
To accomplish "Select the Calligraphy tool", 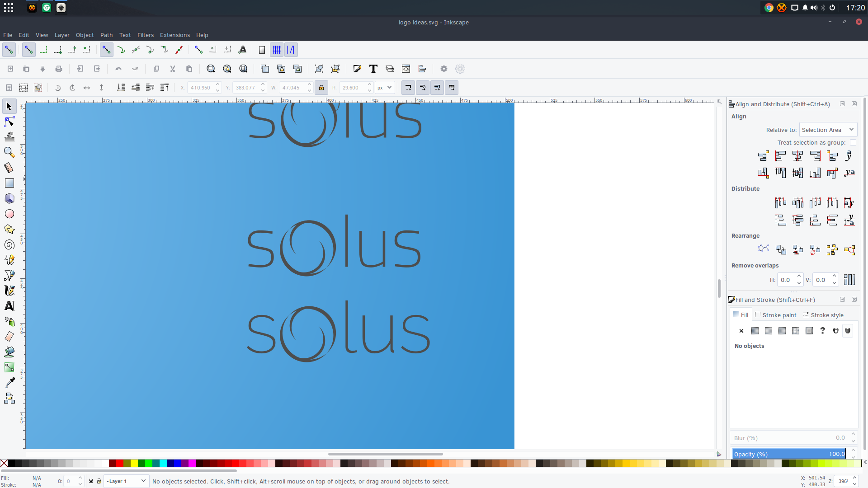I will click(9, 291).
